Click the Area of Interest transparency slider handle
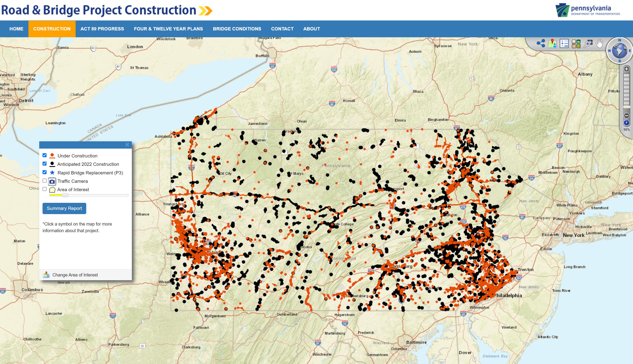 [x=65, y=195]
